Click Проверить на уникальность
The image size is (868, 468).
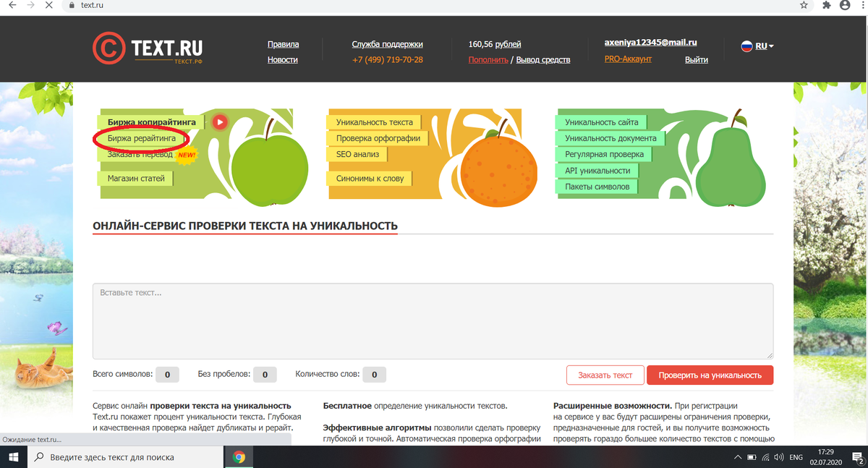[710, 375]
